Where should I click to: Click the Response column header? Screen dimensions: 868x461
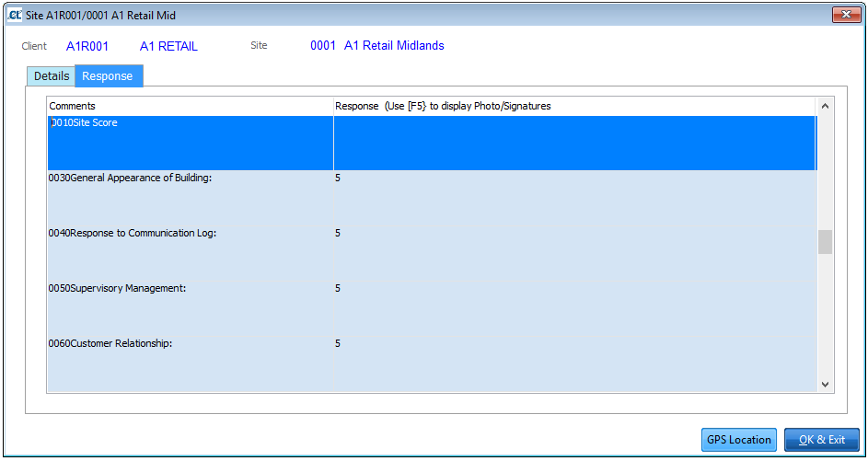pos(575,106)
